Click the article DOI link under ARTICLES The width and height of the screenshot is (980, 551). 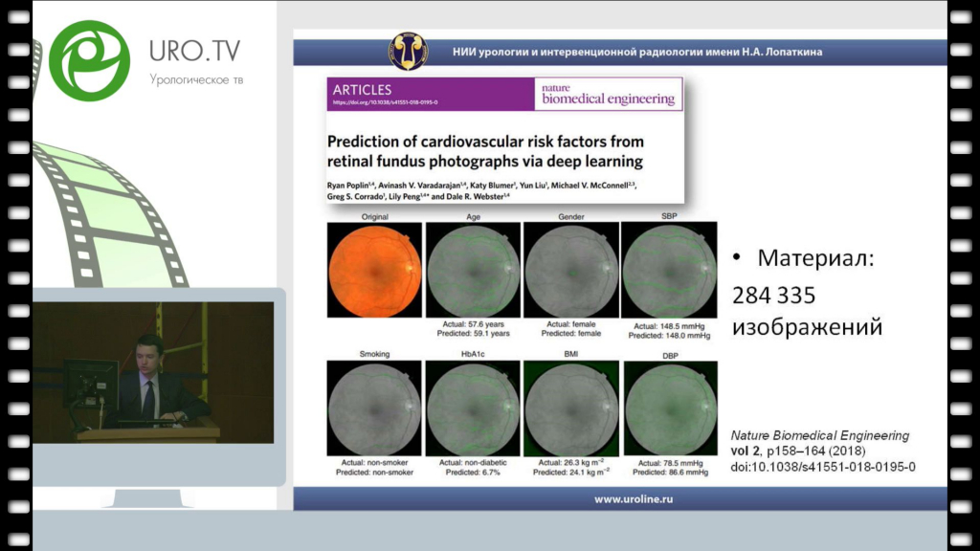(385, 101)
